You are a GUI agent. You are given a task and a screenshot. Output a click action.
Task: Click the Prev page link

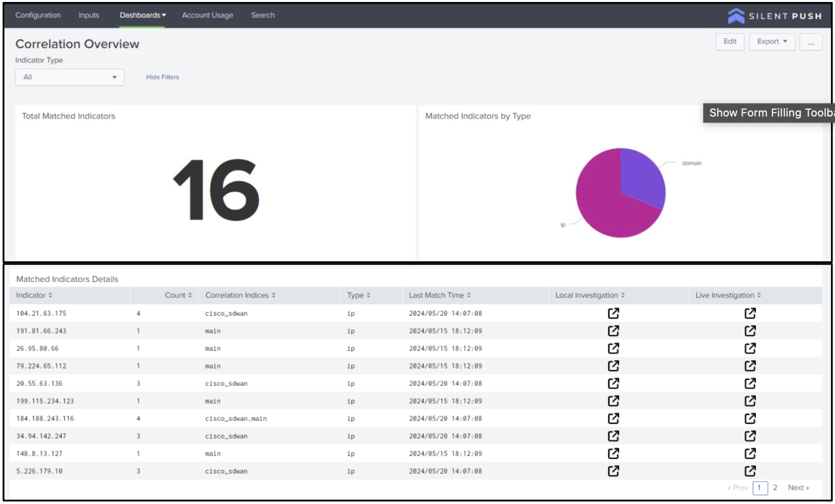737,488
